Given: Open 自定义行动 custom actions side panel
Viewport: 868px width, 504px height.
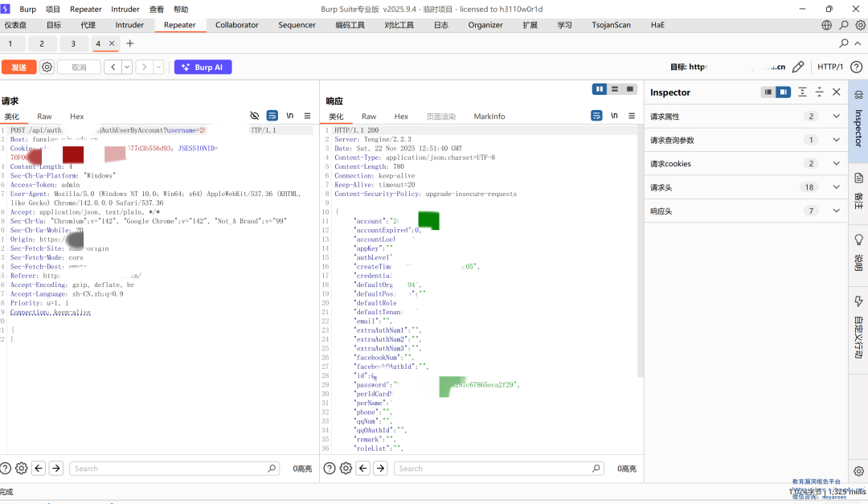Looking at the screenshot, I should click(858, 328).
